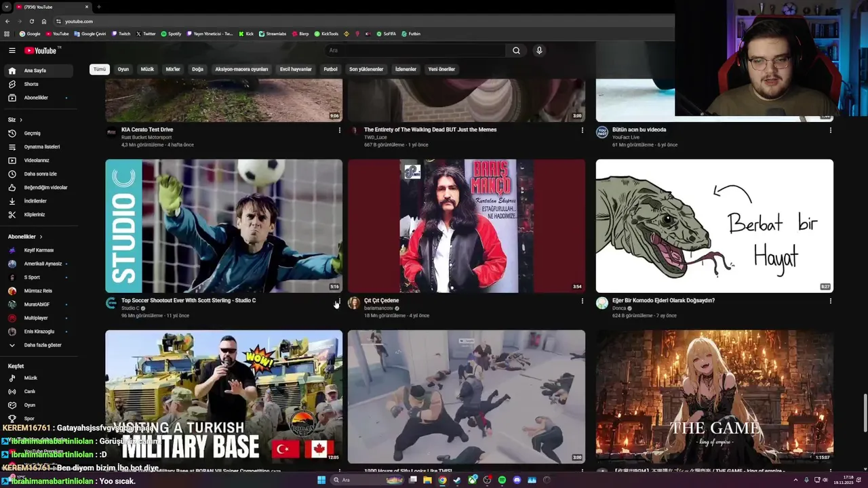Reload the page in browser toolbar
868x488 pixels.
pos(31,21)
